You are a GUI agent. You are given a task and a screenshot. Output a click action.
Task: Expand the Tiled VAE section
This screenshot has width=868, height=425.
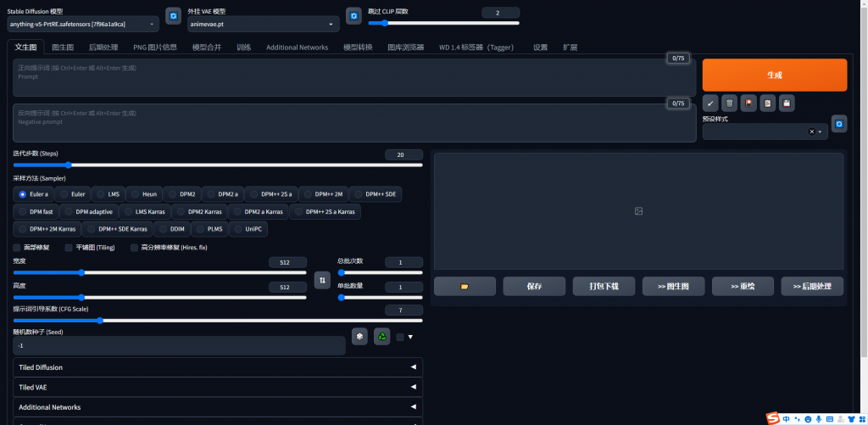coord(218,388)
